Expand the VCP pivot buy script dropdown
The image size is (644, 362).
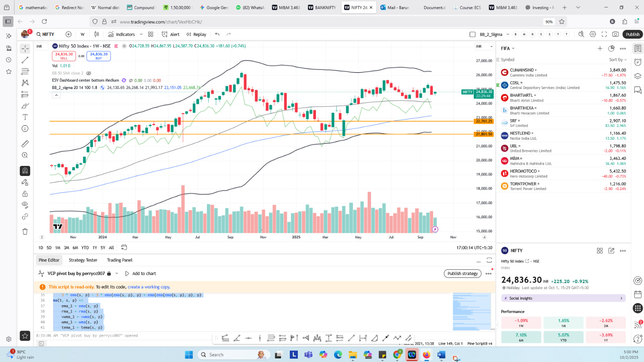pos(117,273)
